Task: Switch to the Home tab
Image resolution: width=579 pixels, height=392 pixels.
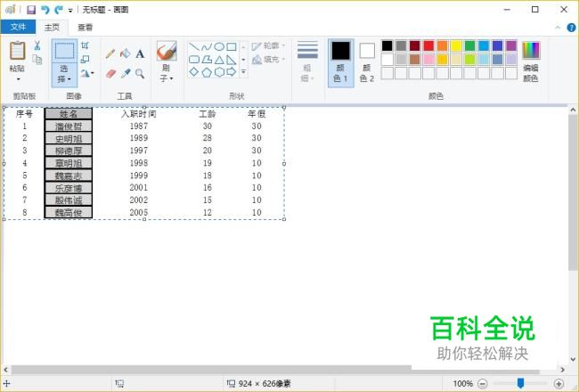Action: click(x=52, y=27)
